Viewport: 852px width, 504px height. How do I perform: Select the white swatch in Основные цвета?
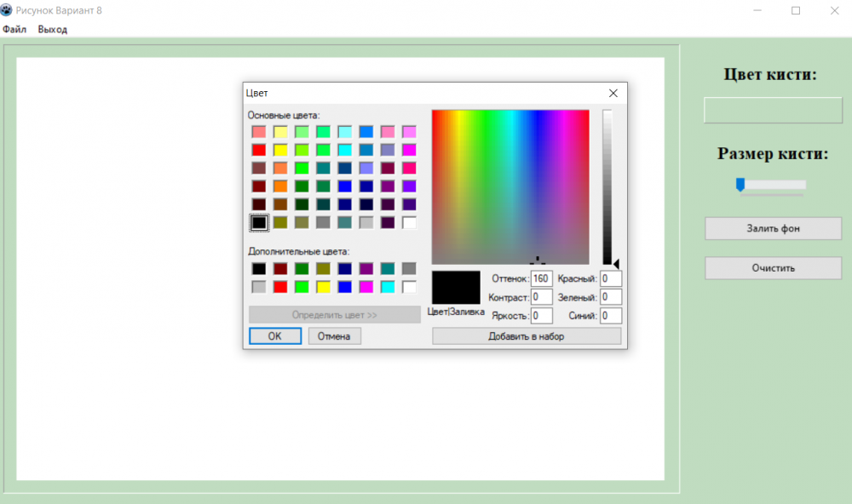(x=409, y=223)
